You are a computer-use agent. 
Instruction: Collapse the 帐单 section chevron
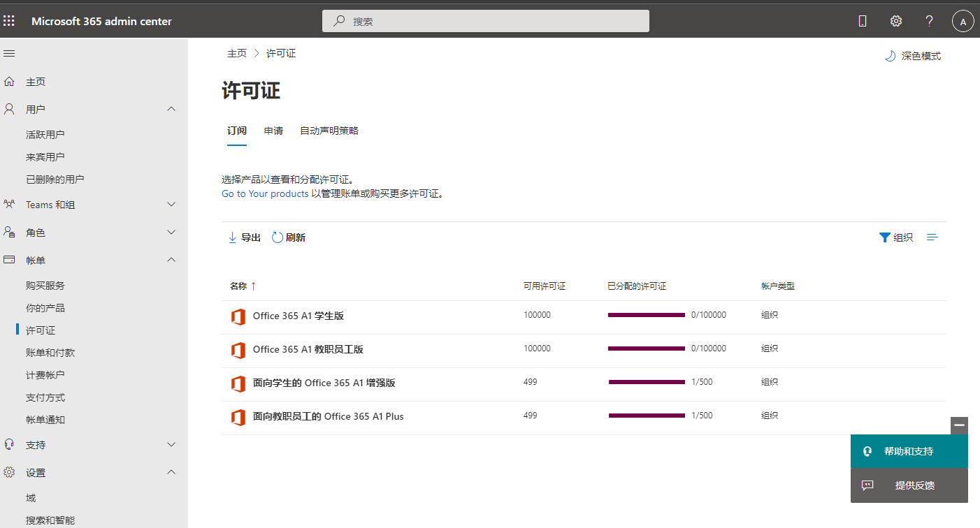pyautogui.click(x=171, y=260)
